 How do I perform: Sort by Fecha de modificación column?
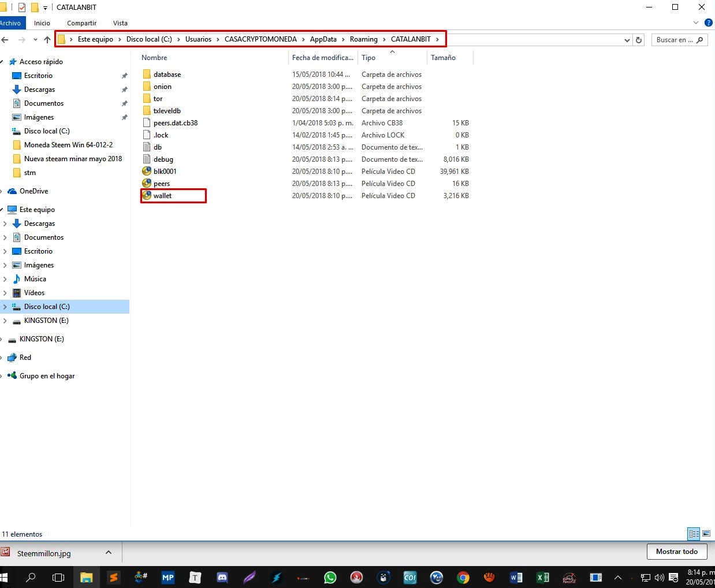point(323,58)
